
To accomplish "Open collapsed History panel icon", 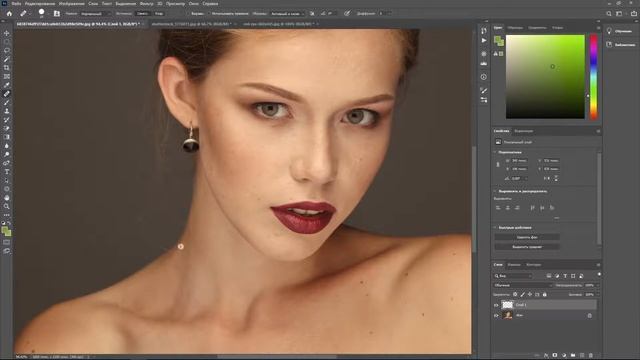I will tap(484, 31).
